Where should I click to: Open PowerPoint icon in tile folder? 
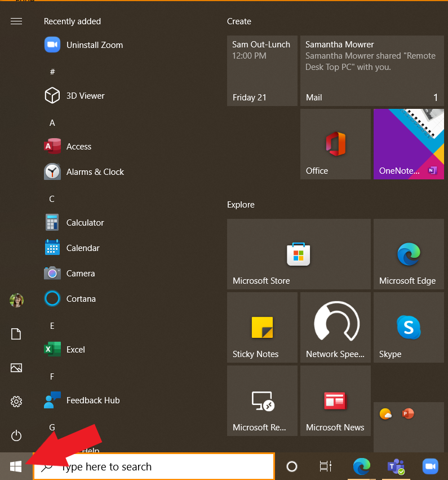point(408,414)
